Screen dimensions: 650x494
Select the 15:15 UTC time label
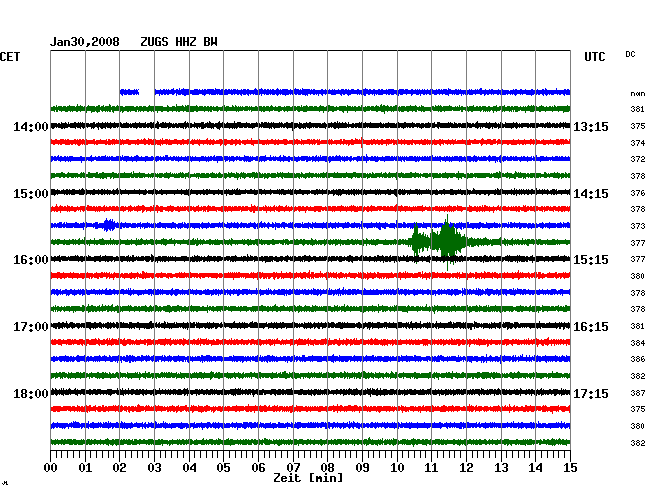click(x=591, y=260)
